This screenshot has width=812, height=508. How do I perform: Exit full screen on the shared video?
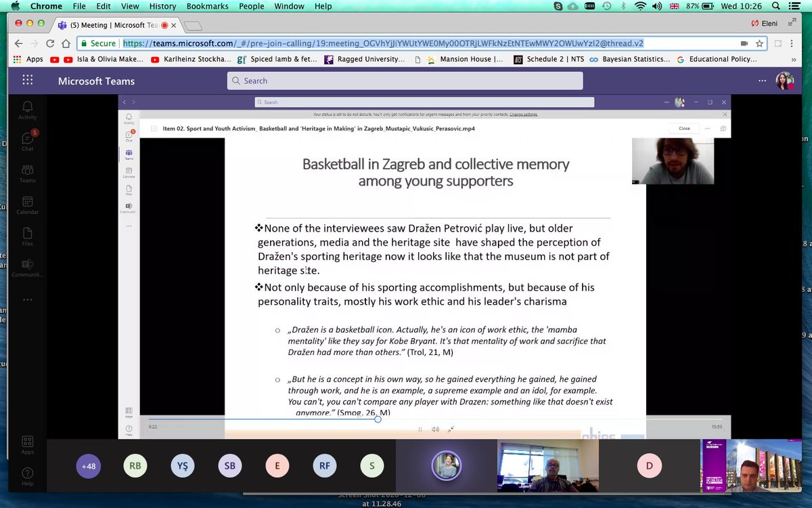451,429
